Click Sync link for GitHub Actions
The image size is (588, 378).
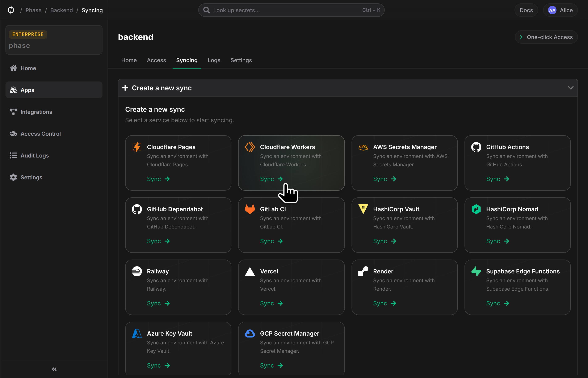498,179
